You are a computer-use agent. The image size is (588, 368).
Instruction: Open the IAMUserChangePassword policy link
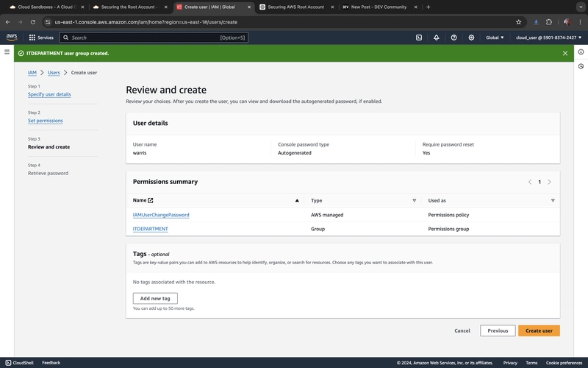pyautogui.click(x=161, y=215)
